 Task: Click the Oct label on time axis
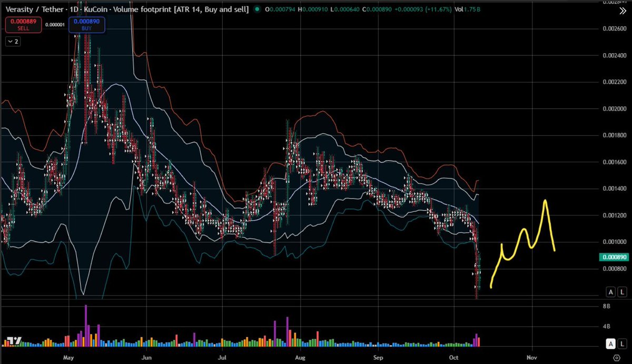tap(454, 357)
